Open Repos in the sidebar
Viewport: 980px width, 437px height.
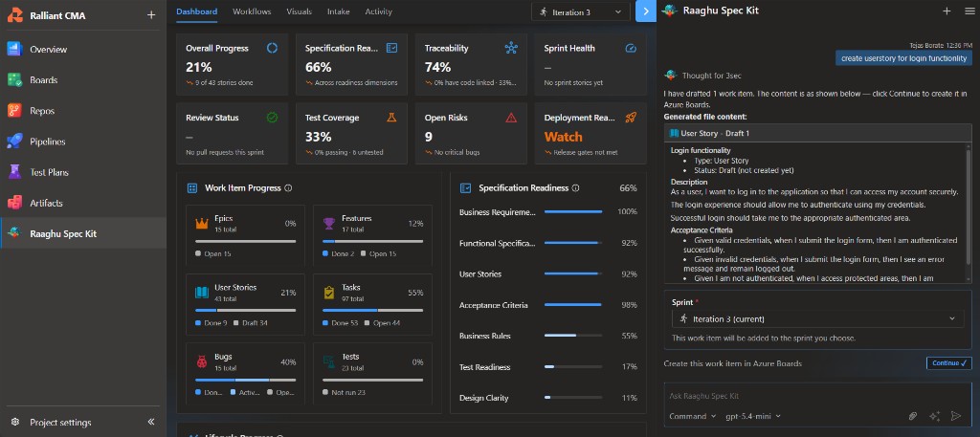click(x=83, y=111)
